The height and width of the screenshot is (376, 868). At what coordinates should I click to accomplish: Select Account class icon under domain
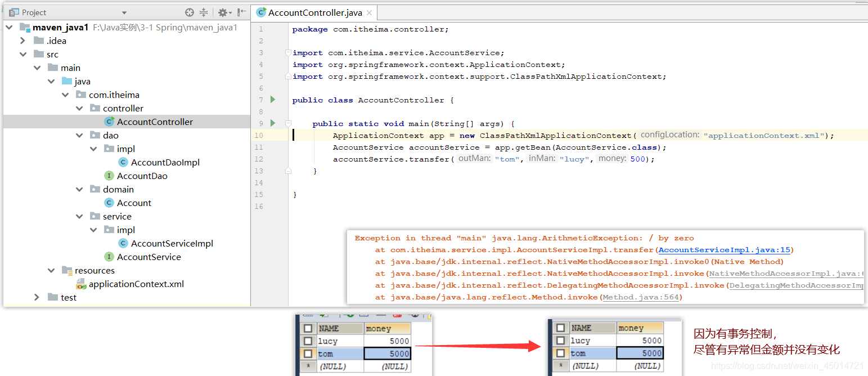[x=109, y=203]
